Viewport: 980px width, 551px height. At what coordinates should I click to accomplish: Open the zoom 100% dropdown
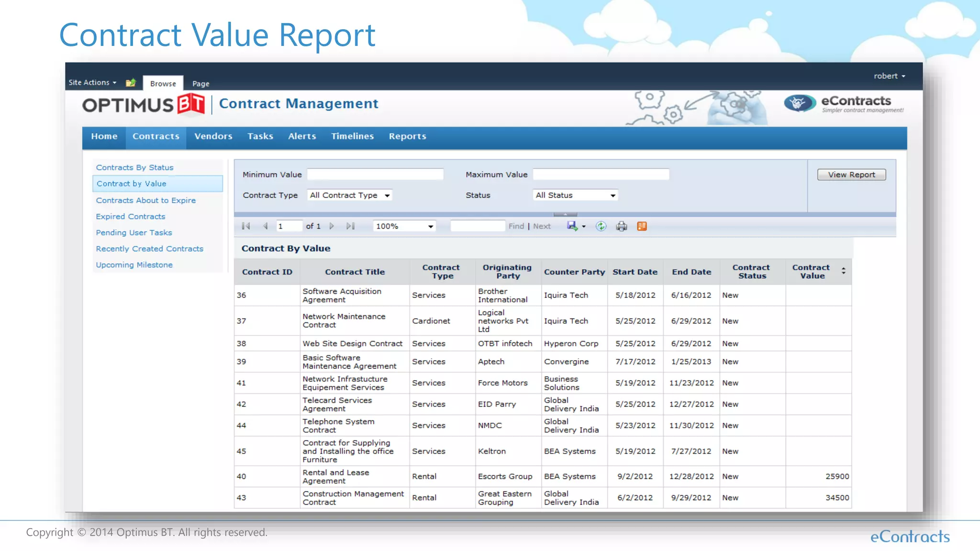(x=404, y=226)
